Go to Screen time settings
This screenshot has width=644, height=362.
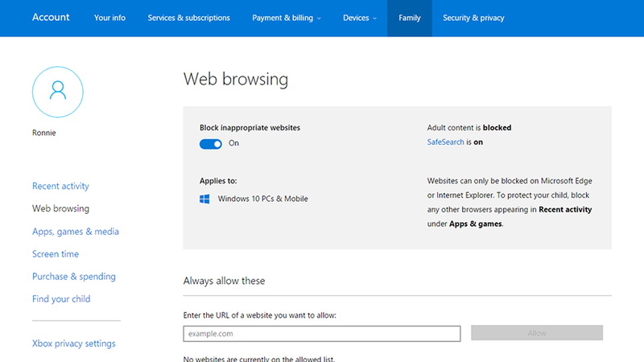[x=56, y=254]
